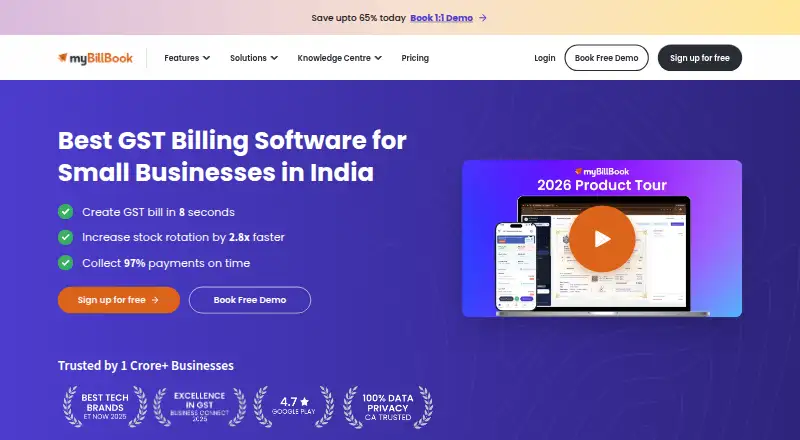
Task: Click Trusted by 1 Crore+ Businesses text
Action: click(x=146, y=365)
